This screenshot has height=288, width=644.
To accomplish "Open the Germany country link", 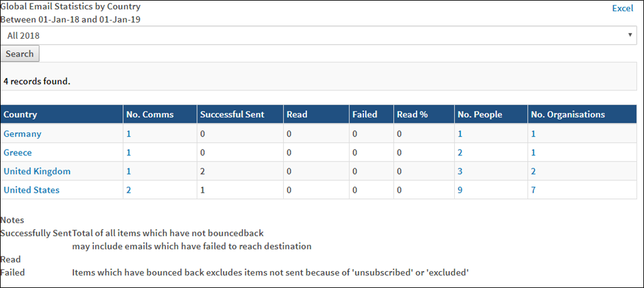I will pos(23,134).
